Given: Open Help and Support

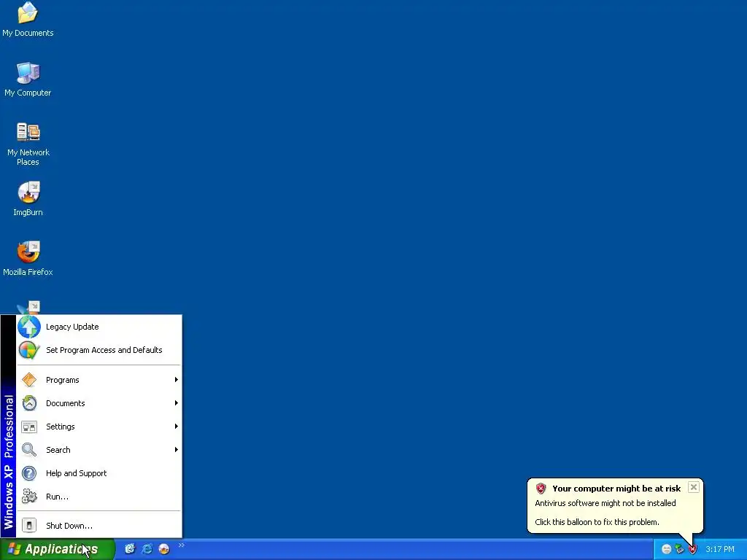Looking at the screenshot, I should pos(99,473).
